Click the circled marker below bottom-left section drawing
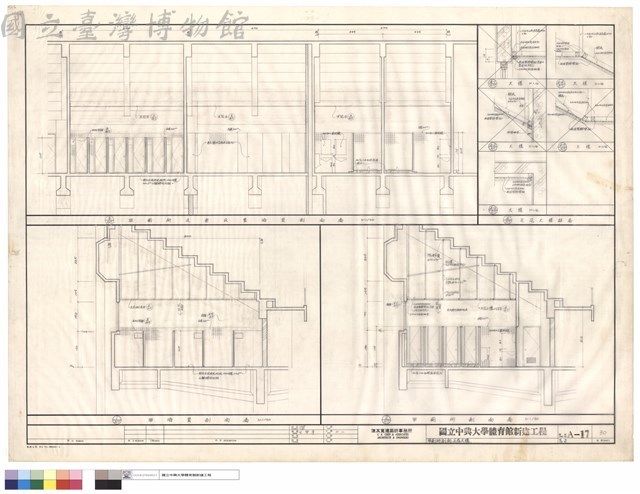The width and height of the screenshot is (640, 494). pyautogui.click(x=117, y=419)
